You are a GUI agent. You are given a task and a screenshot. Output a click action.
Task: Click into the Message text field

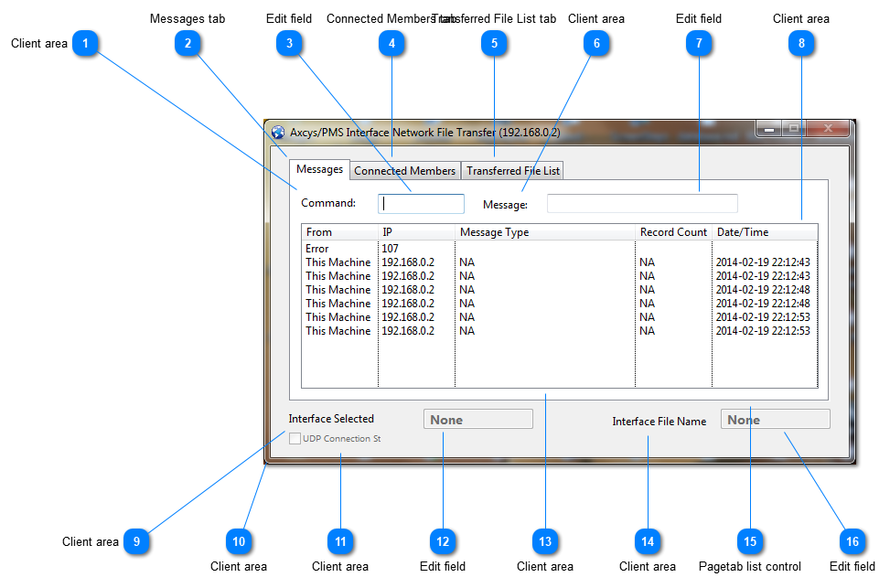642,204
